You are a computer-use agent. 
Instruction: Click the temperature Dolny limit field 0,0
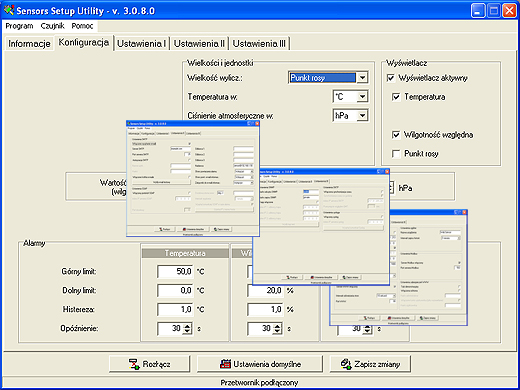pos(175,290)
